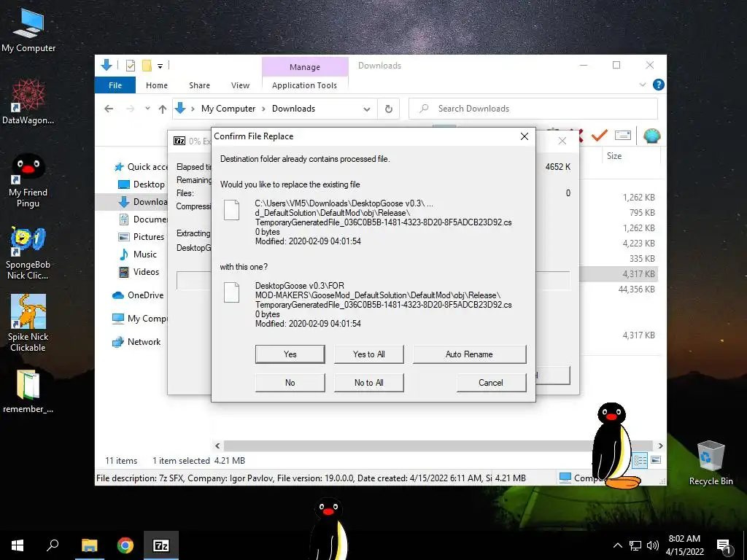This screenshot has height=560, width=747.
Task: Switch to the Home ribbon tab
Action: pyautogui.click(x=157, y=85)
